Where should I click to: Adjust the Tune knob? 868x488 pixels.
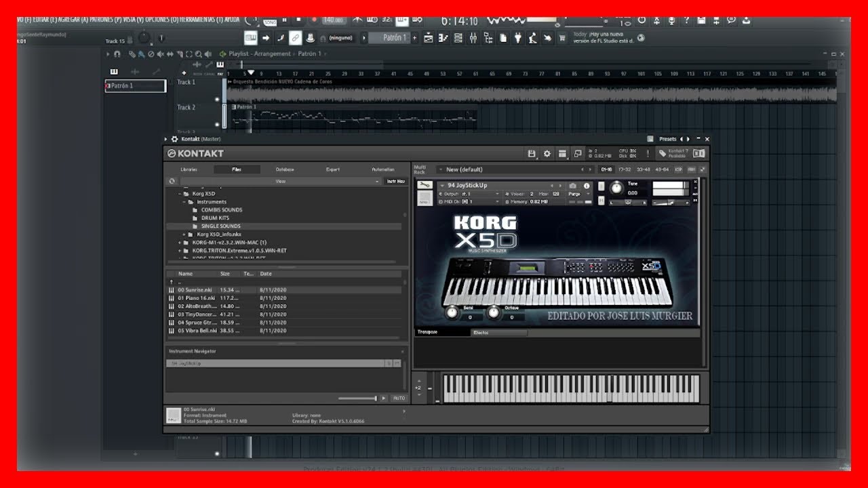[616, 188]
